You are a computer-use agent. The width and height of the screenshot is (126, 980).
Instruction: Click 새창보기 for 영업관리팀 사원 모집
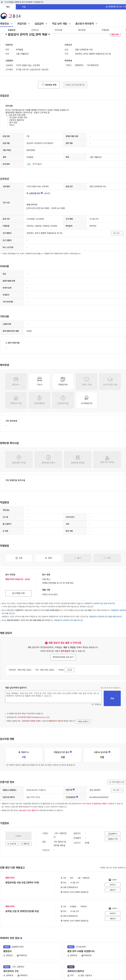click(x=113, y=890)
